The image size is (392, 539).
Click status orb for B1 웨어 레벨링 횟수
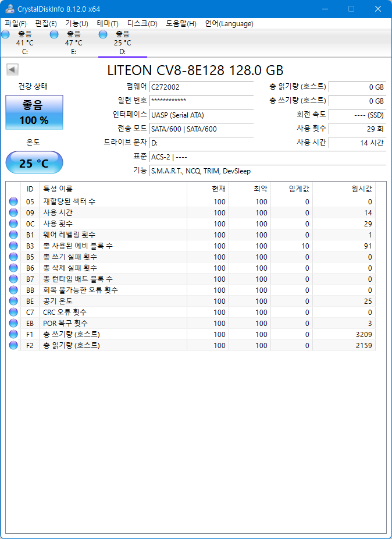coord(13,235)
